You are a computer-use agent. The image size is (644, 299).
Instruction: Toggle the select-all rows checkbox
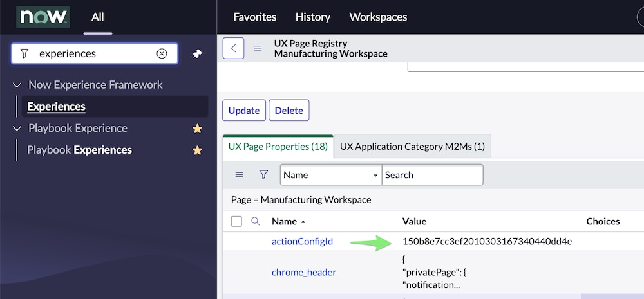pyautogui.click(x=236, y=221)
